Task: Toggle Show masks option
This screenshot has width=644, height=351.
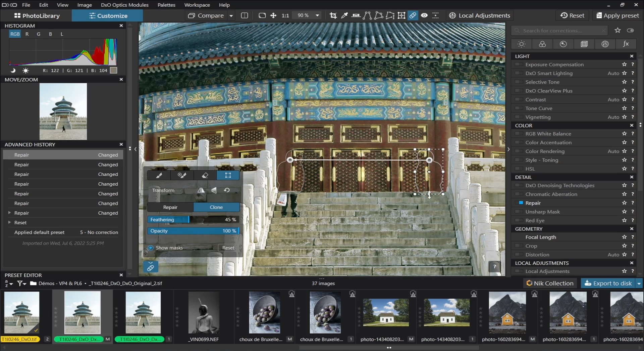Action: [151, 248]
